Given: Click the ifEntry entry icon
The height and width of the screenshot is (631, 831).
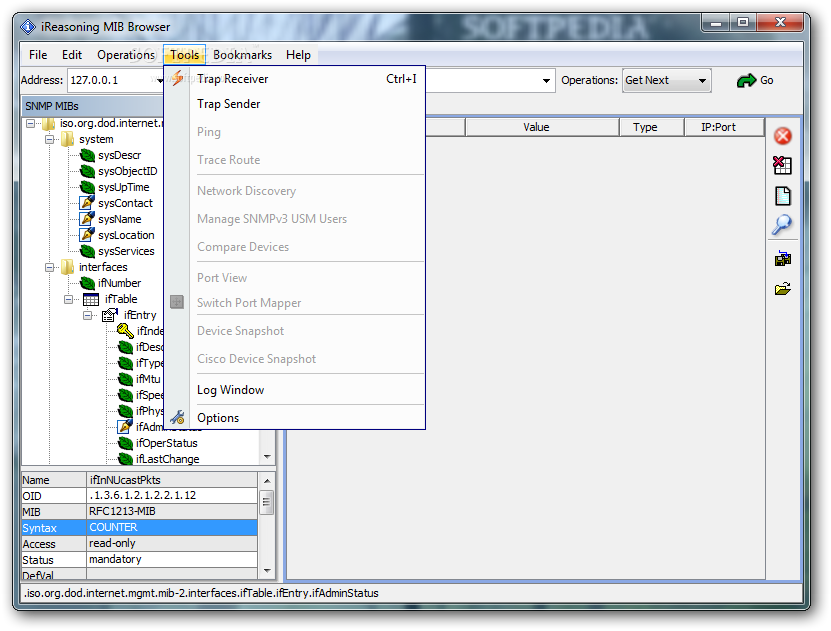Looking at the screenshot, I should (110, 315).
